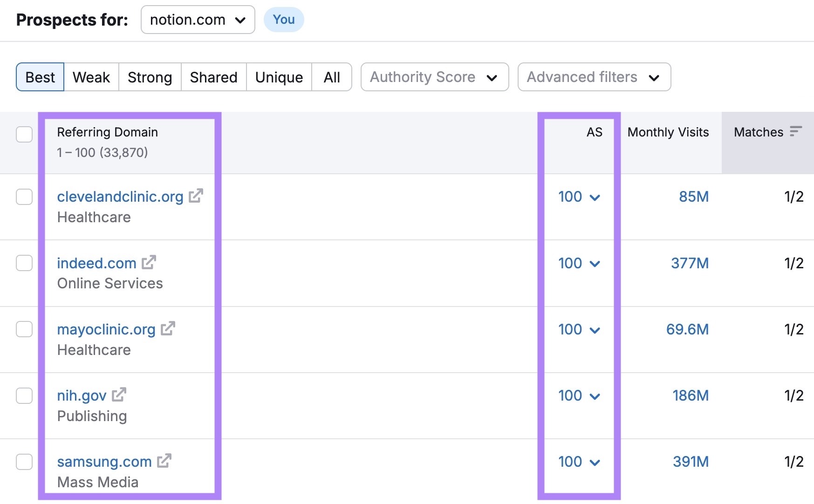Open the nih.gov domain link
This screenshot has height=504, width=814.
pyautogui.click(x=82, y=395)
